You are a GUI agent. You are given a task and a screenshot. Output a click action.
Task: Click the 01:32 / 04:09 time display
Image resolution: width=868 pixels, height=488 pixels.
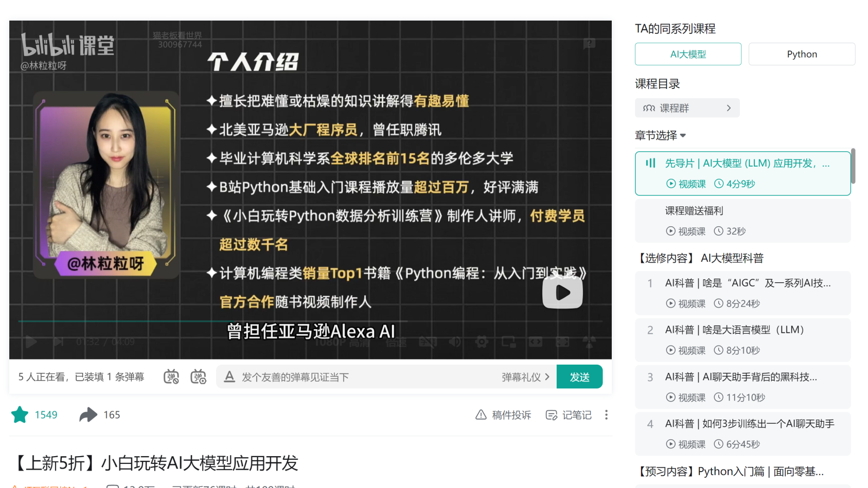tap(105, 342)
